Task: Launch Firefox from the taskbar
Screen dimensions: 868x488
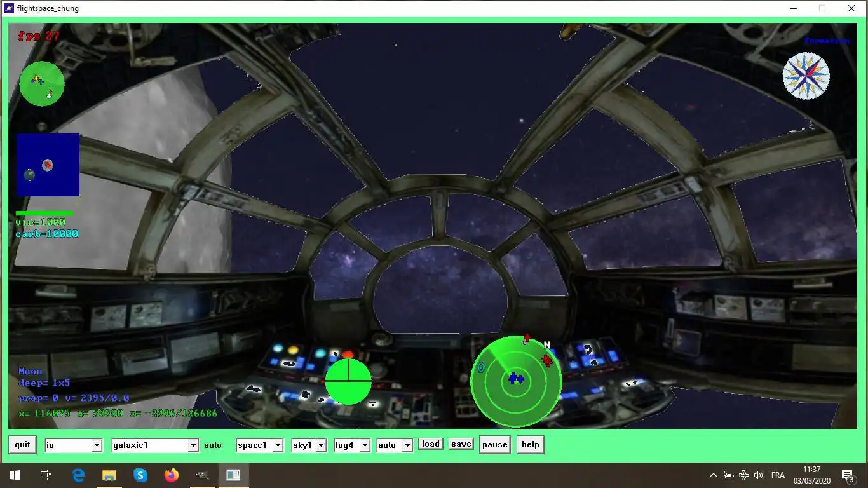Action: [x=172, y=475]
